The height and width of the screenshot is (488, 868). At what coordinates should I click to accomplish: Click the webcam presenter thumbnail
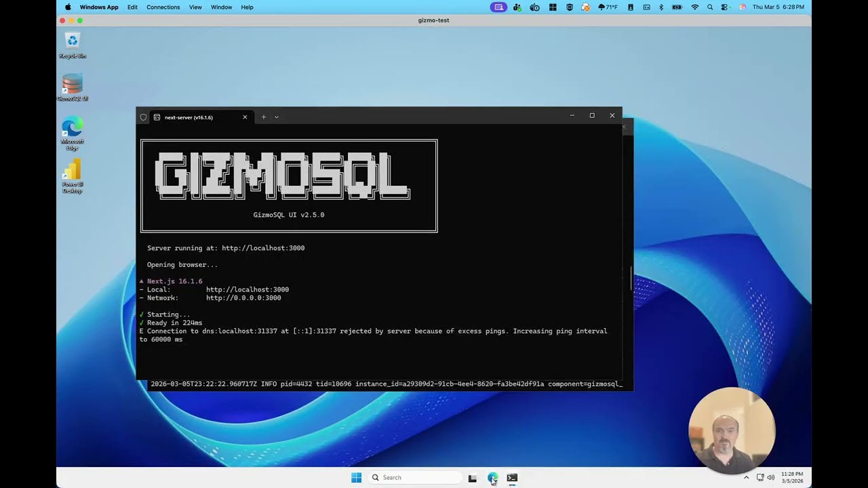click(x=731, y=431)
